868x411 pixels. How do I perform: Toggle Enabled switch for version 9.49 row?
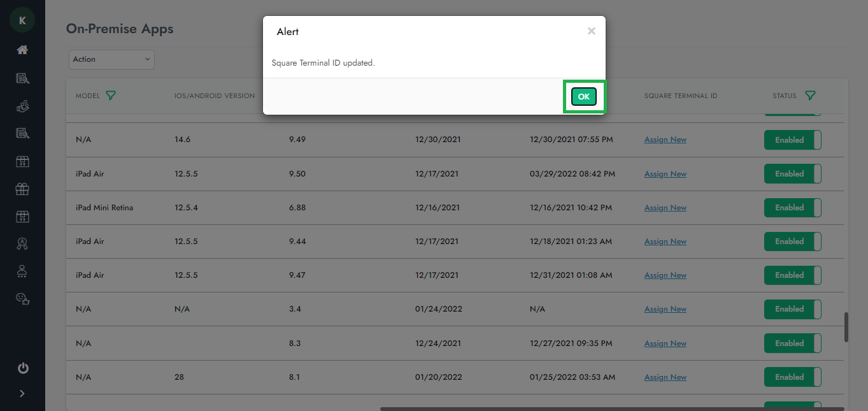792,140
